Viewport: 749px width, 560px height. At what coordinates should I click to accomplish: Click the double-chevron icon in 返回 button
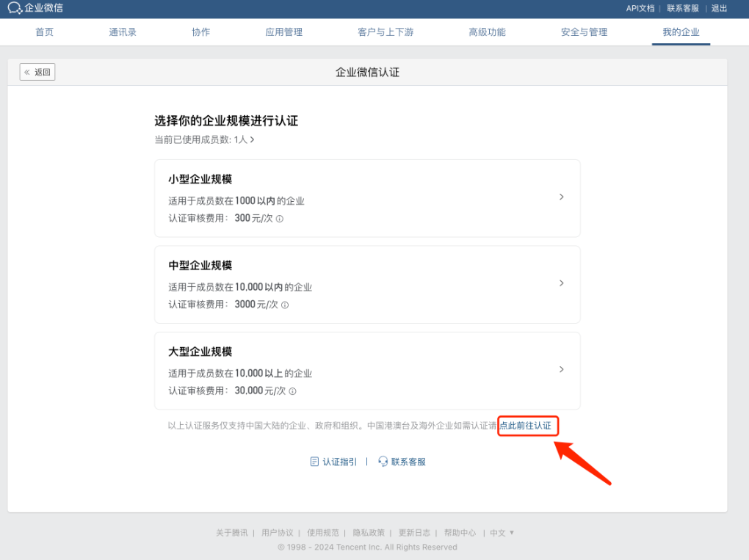pyautogui.click(x=27, y=72)
